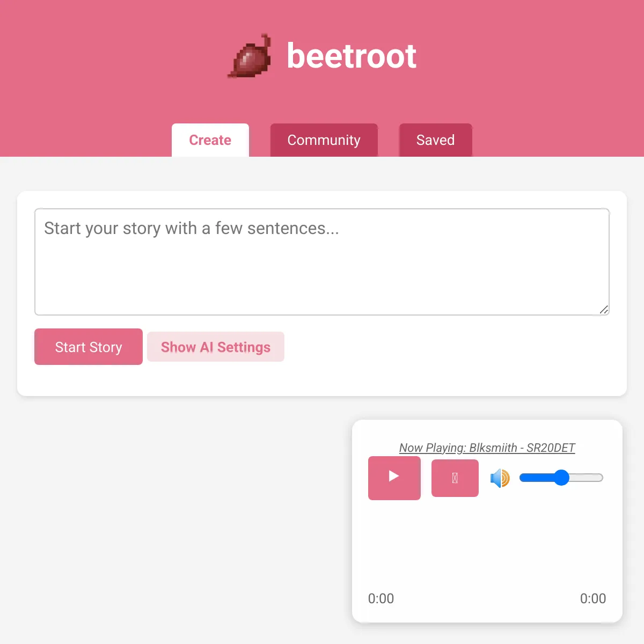Open the Now Playing Blksmiith link

[x=487, y=448]
